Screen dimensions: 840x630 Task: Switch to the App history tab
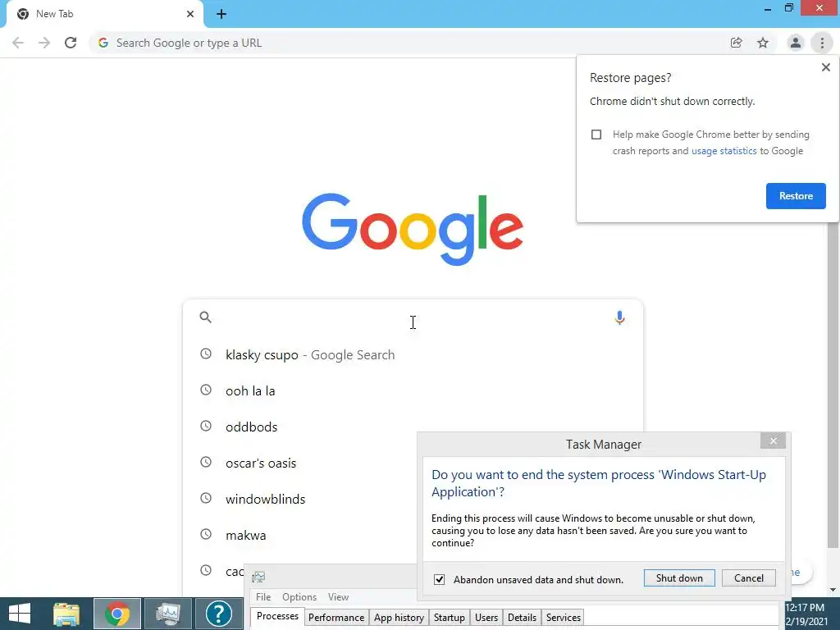click(x=399, y=617)
